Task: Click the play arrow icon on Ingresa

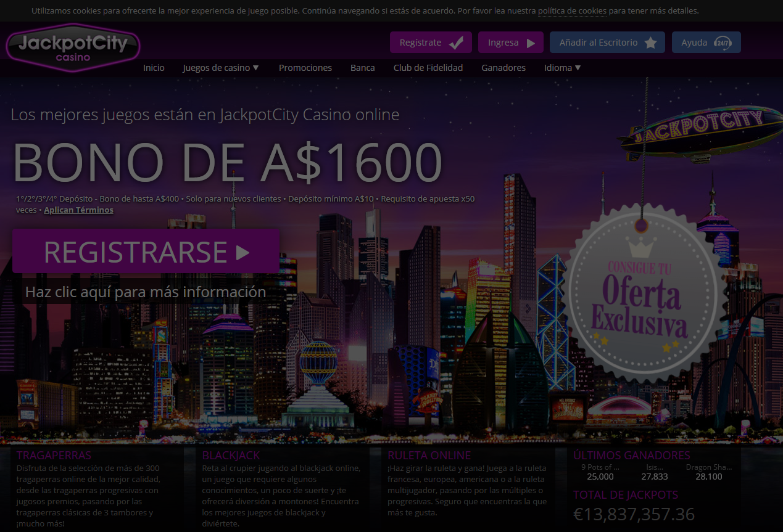Action: 529,42
